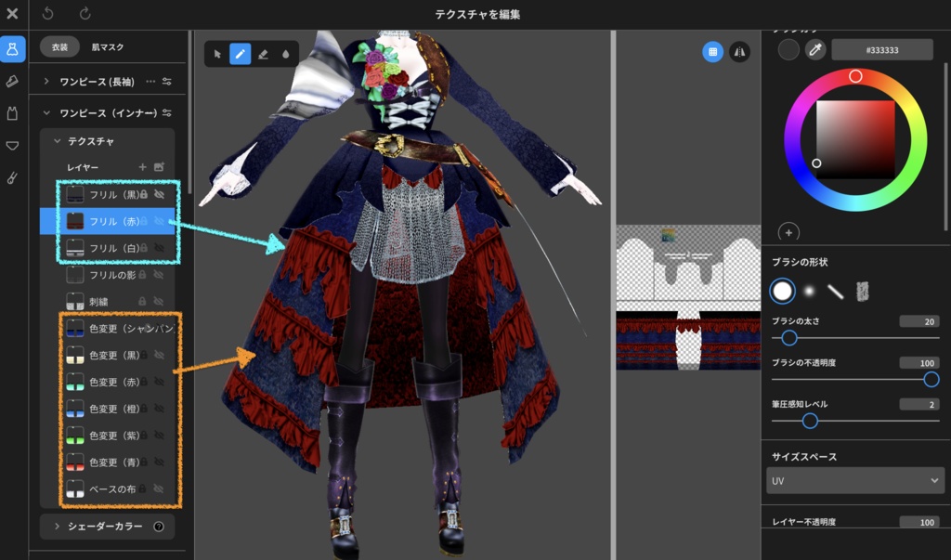Screen dimensions: 951x560
Task: Open the ワンピース (インナー) parameter sliders icon
Action: click(x=167, y=113)
